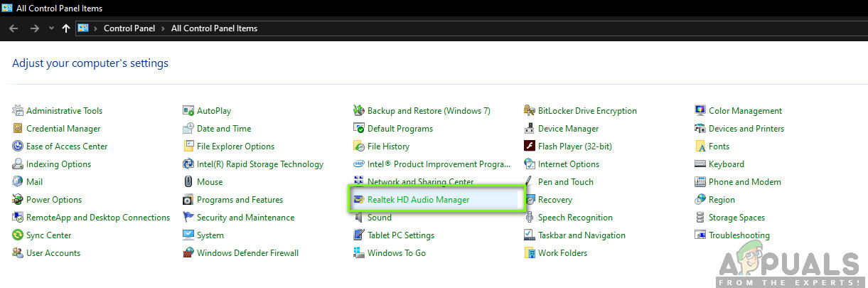Click the Speech Recognition microphone icon
The height and width of the screenshot is (288, 868).
click(x=530, y=218)
